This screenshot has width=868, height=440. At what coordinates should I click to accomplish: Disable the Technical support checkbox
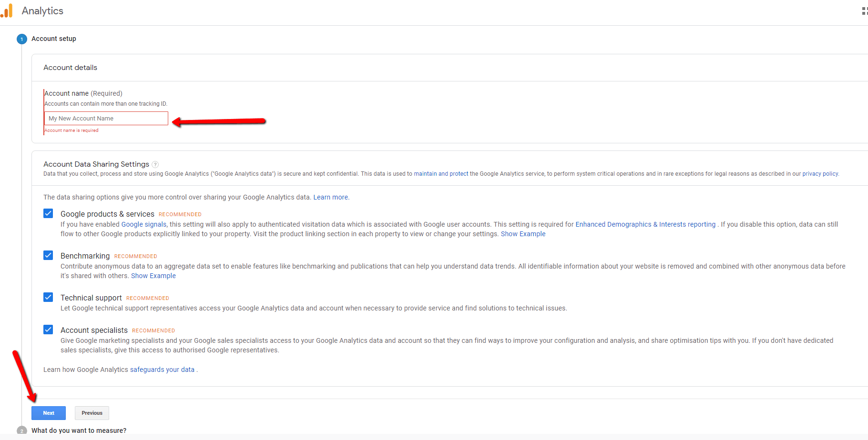click(x=48, y=297)
